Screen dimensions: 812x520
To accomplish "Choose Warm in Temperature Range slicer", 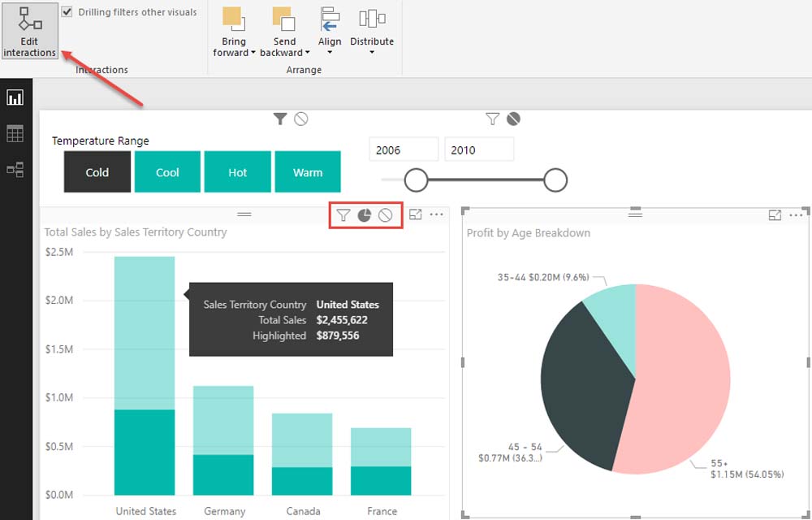I will 308,172.
